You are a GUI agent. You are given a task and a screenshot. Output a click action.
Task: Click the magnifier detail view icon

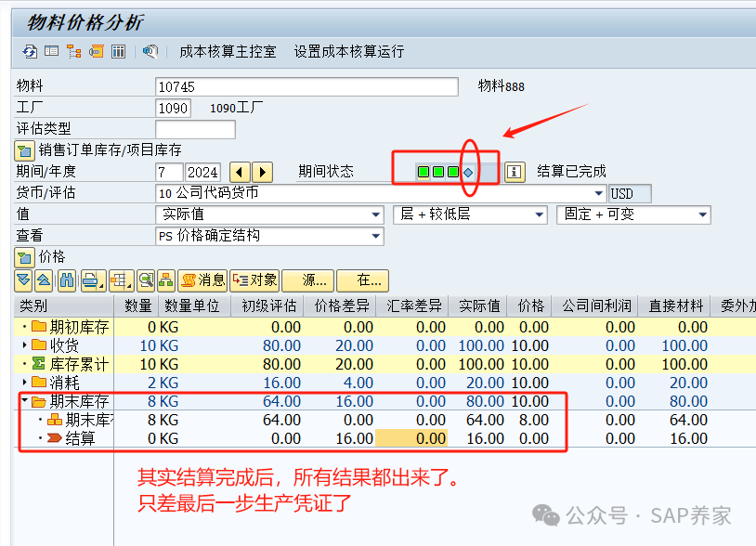pos(146,280)
